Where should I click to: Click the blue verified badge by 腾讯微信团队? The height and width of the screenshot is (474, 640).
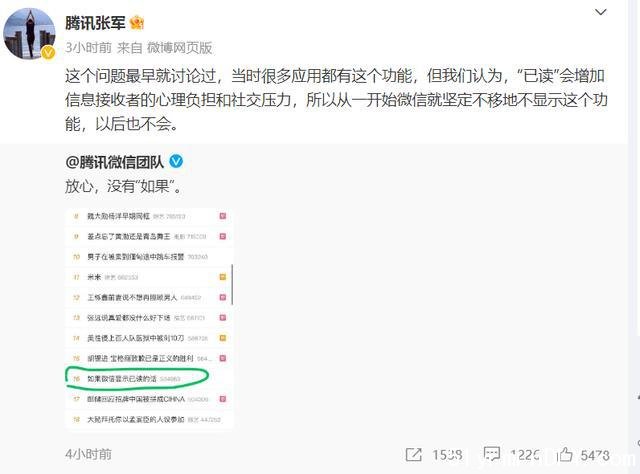pos(176,162)
